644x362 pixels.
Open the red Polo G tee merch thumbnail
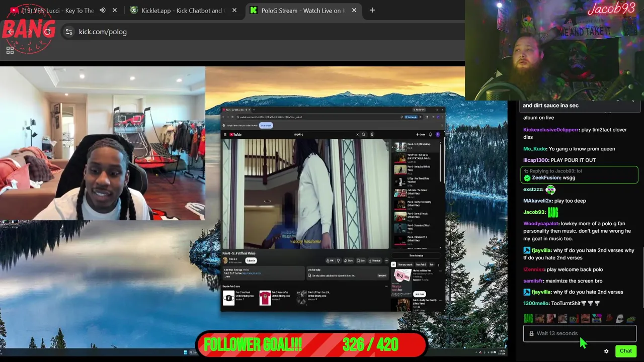pos(265,298)
